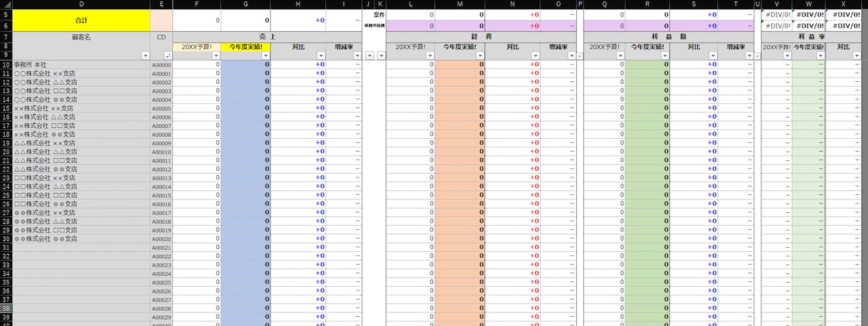
Task: Open the column J filter dropdown
Action: coord(369,56)
